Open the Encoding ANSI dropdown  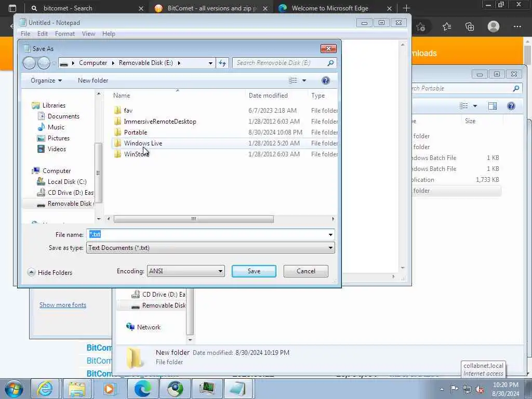click(185, 271)
